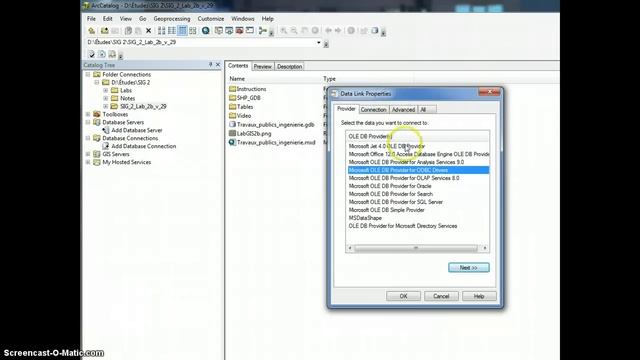Switch contents to Thumbnails view icon
The width and height of the screenshot is (640, 360).
193,31
